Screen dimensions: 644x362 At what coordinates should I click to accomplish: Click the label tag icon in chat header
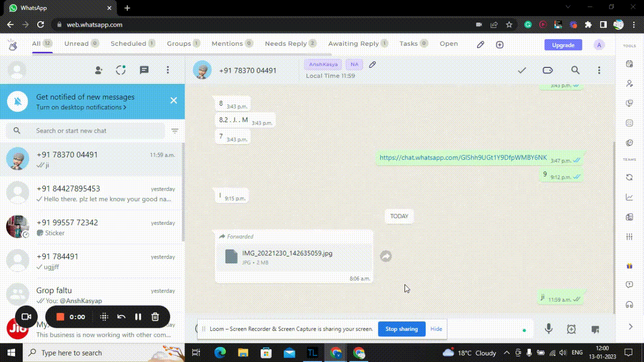point(548,70)
